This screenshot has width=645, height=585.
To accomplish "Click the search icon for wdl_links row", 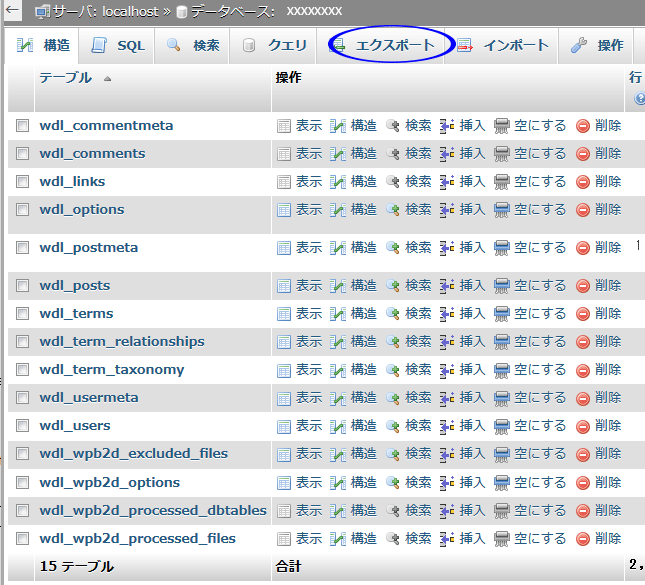I will (x=393, y=182).
